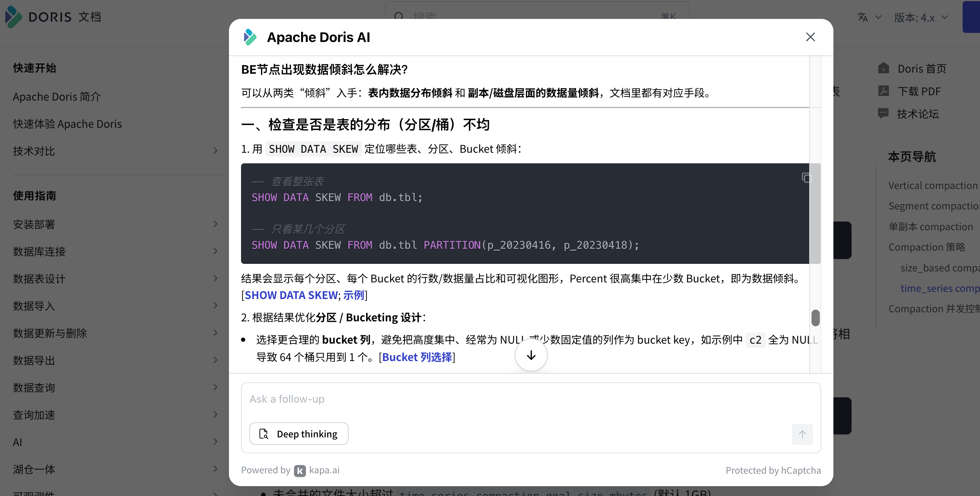Click the scroll-to-bottom arrow button
Viewport: 980px width, 496px height.
point(531,355)
